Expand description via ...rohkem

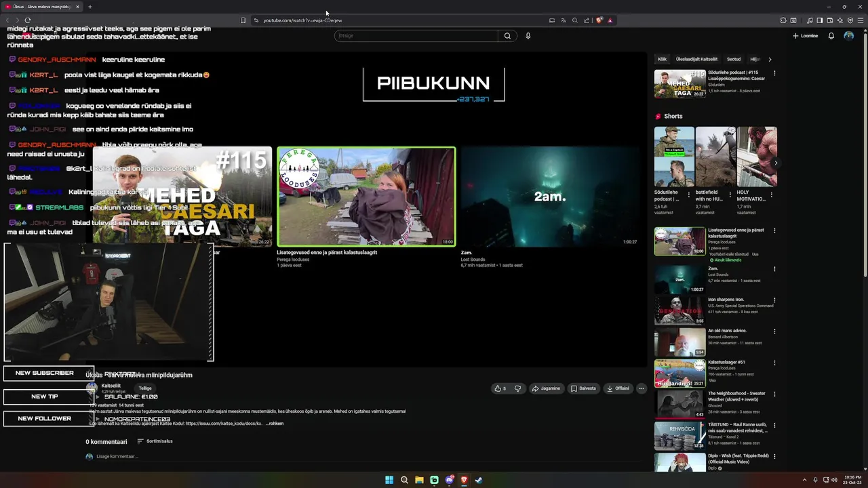[275, 424]
